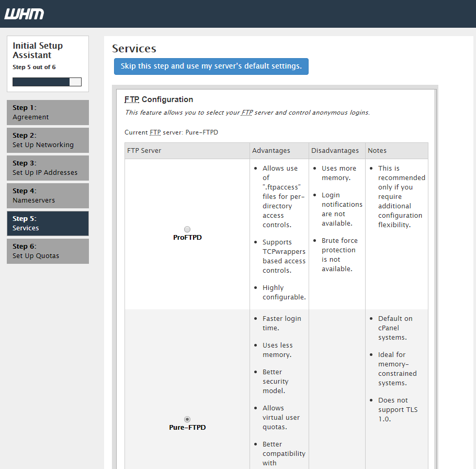This screenshot has width=476, height=469.
Task: Click the Services page heading
Action: point(134,49)
